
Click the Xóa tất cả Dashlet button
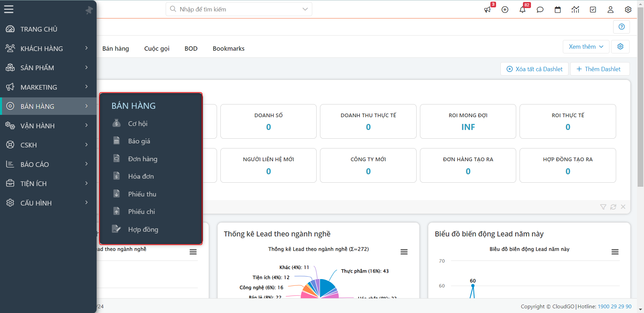pyautogui.click(x=534, y=69)
